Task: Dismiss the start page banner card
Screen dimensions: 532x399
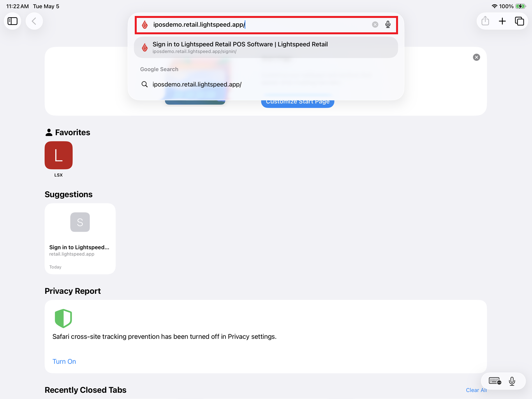Action: pos(476,57)
